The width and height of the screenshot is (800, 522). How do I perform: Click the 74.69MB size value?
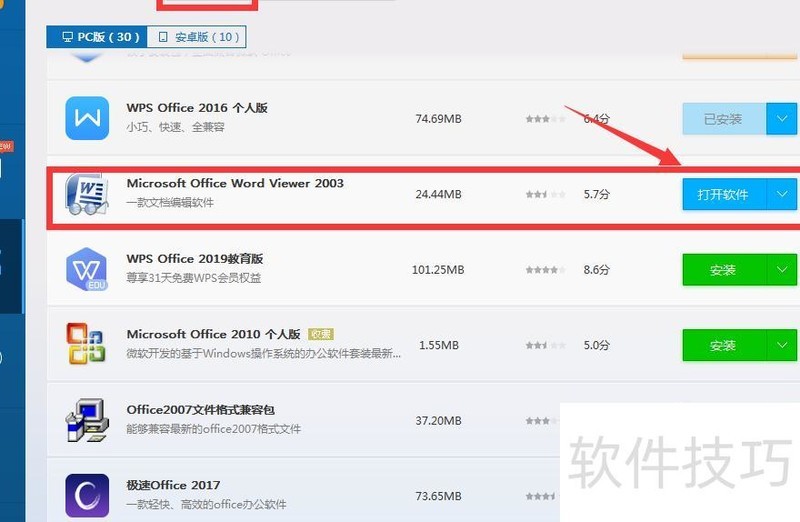click(438, 119)
